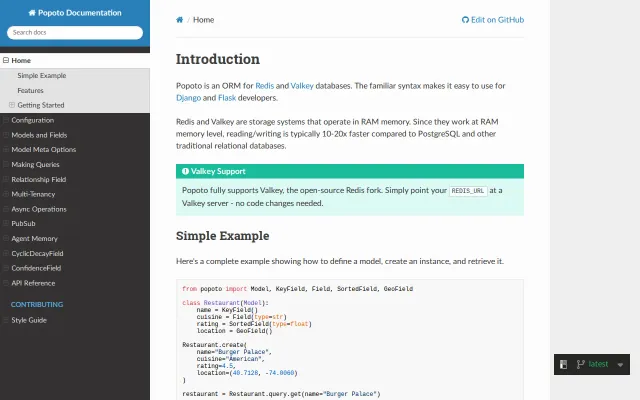Expand the Style Guide toggle
Image resolution: width=640 pixels, height=400 pixels.
click(x=6, y=320)
